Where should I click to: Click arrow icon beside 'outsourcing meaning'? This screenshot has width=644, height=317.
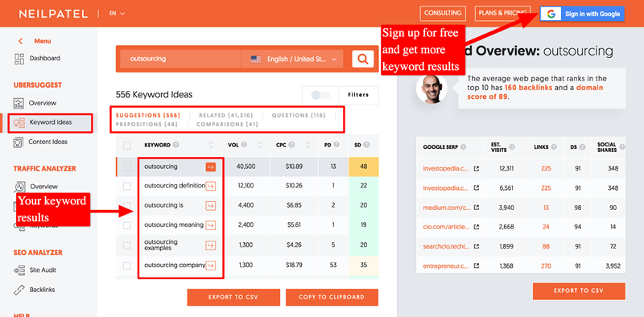pos(211,225)
